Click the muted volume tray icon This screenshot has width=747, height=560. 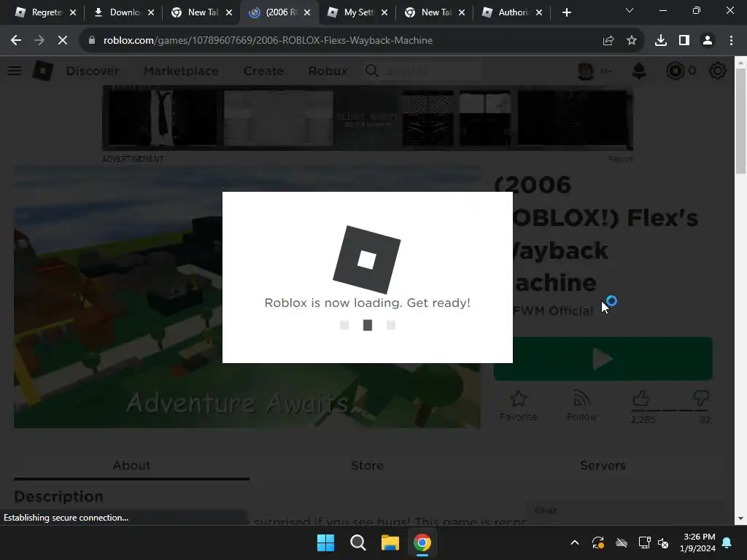point(662,542)
